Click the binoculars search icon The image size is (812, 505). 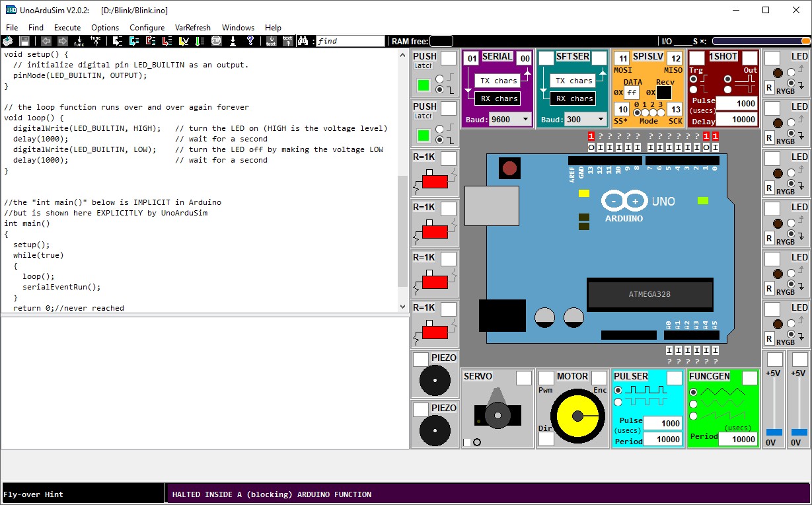tap(303, 41)
